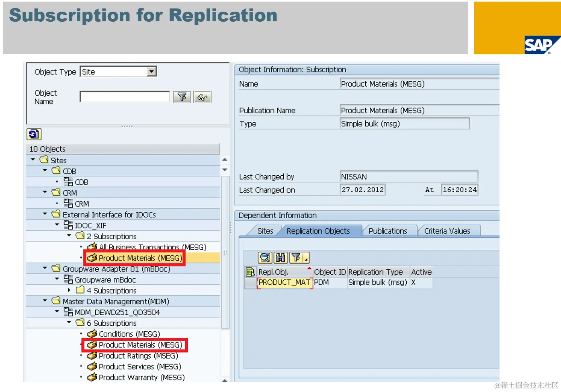Screen dimensions: 561x392
Task: Select the IDOC_XIF site icon
Action: coord(68,225)
